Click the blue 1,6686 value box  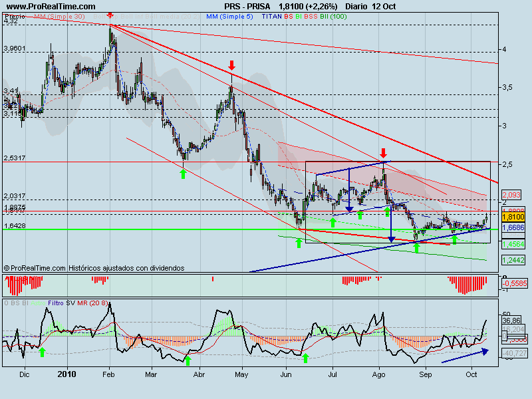tap(513, 227)
